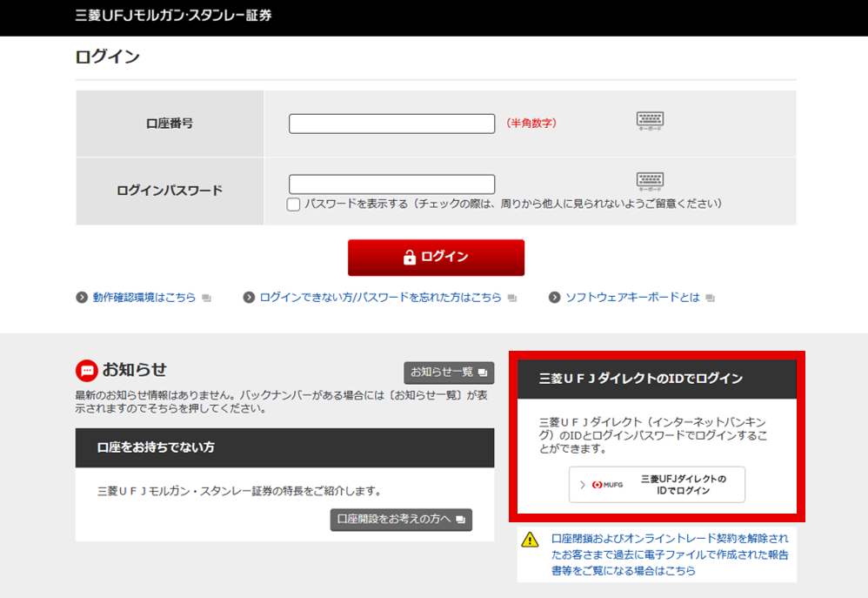Click the 口座番号 row label
Viewport: 868px width, 598px height.
[x=170, y=124]
